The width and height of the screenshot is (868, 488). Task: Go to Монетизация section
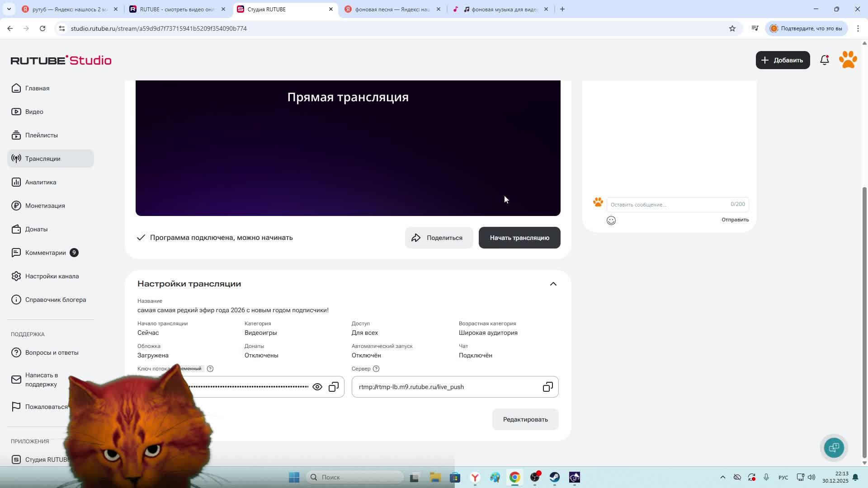(45, 206)
